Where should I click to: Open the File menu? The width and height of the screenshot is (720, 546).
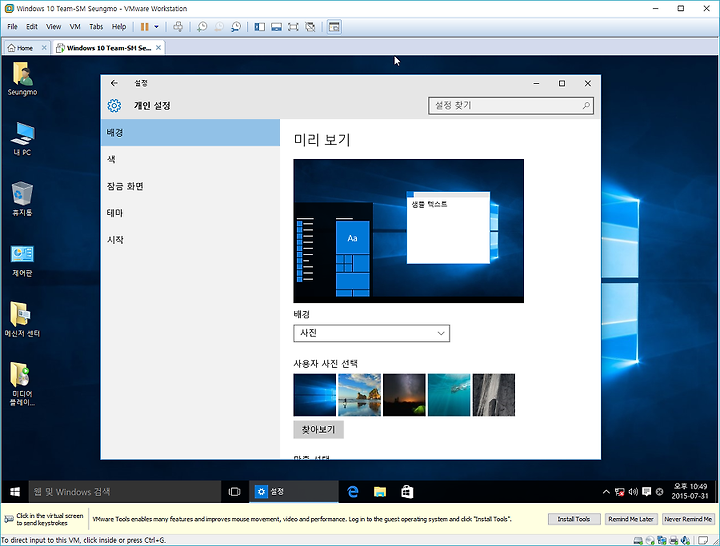(x=12, y=27)
